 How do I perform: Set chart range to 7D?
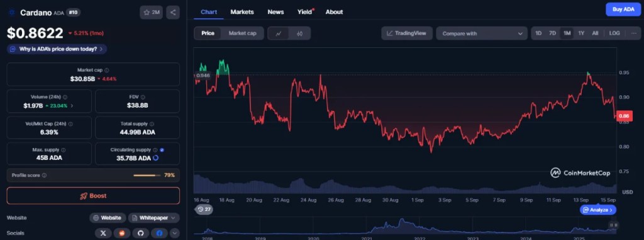tap(552, 33)
